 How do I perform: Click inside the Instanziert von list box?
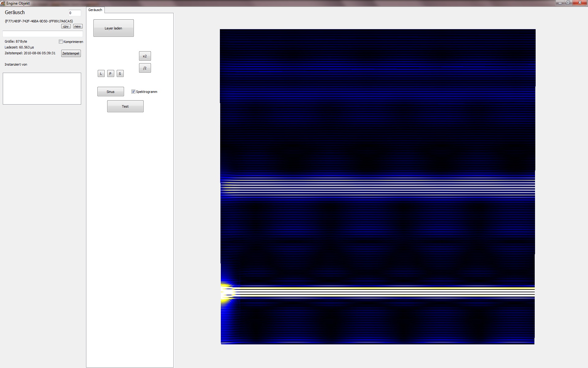[42, 89]
